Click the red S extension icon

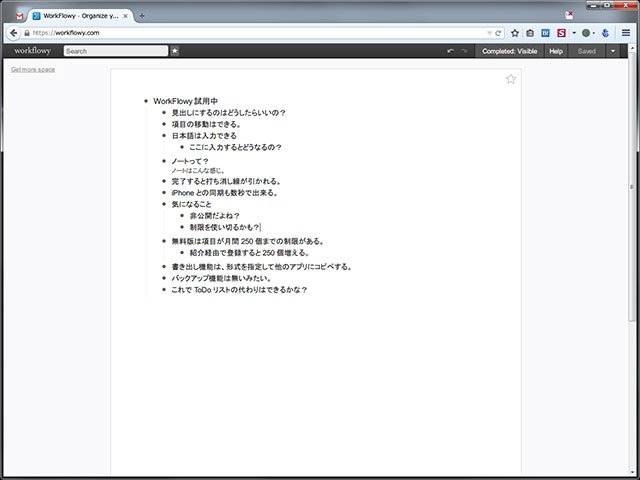(561, 33)
